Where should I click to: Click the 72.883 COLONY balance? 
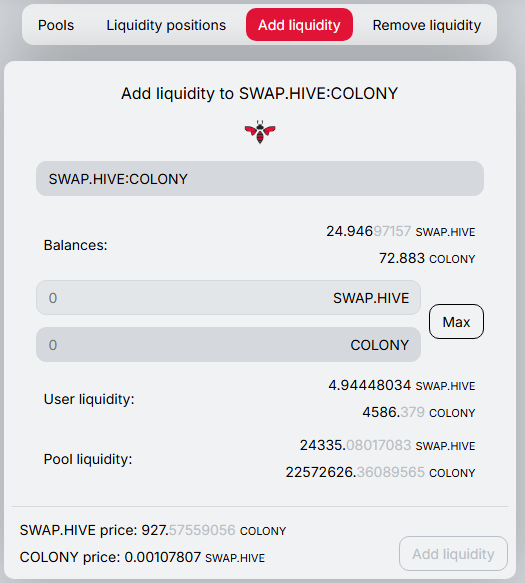click(427, 258)
